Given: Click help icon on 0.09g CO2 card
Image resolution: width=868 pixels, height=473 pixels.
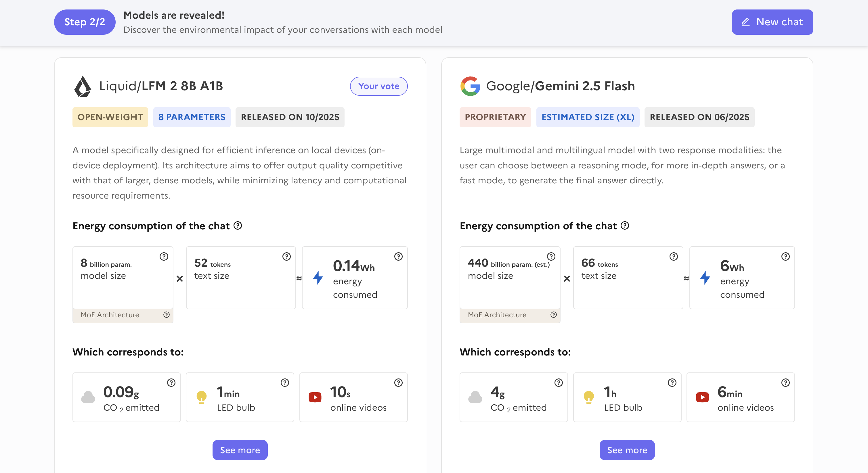Looking at the screenshot, I should coord(171,383).
